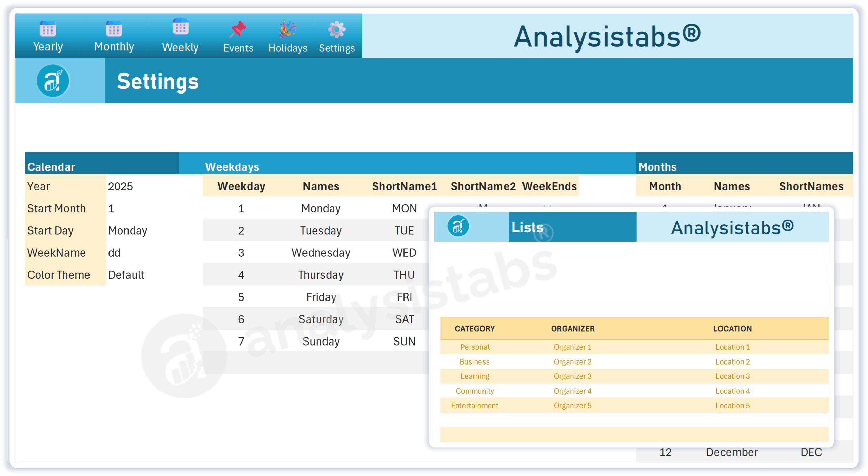Viewport: 868px width, 476px height.
Task: Select the Start Month value 1
Action: point(111,208)
